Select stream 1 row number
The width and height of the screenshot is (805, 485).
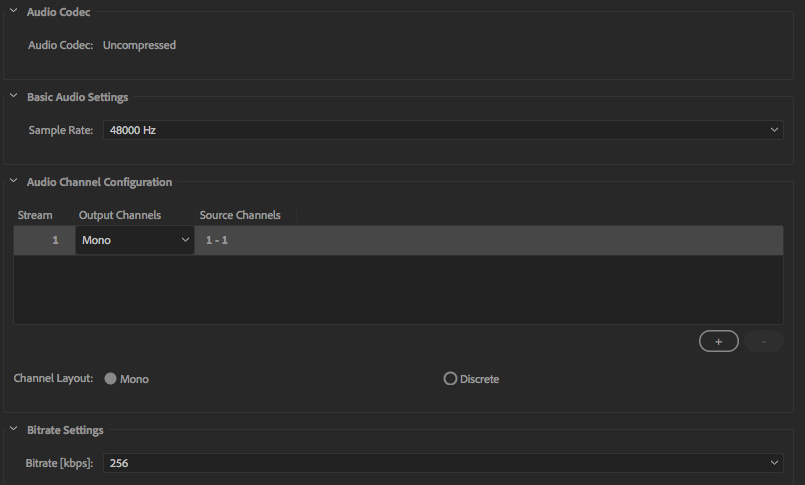[x=54, y=240]
